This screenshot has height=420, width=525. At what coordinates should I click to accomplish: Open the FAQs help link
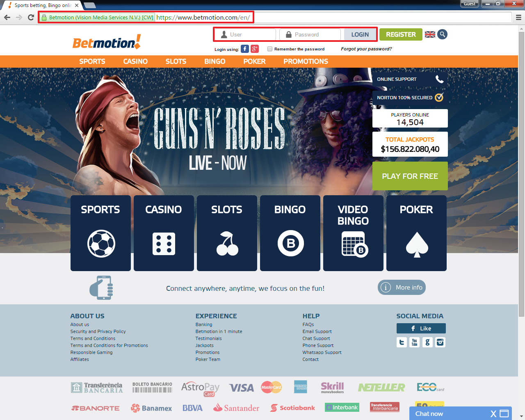pos(308,324)
